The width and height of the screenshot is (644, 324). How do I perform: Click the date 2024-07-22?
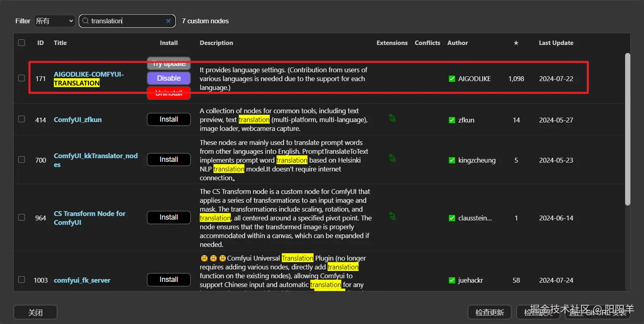[x=556, y=79]
